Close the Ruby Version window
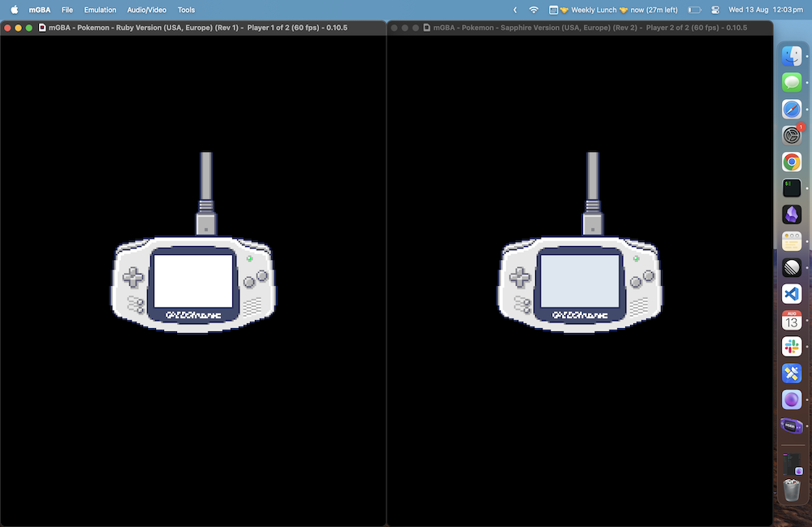 point(7,28)
